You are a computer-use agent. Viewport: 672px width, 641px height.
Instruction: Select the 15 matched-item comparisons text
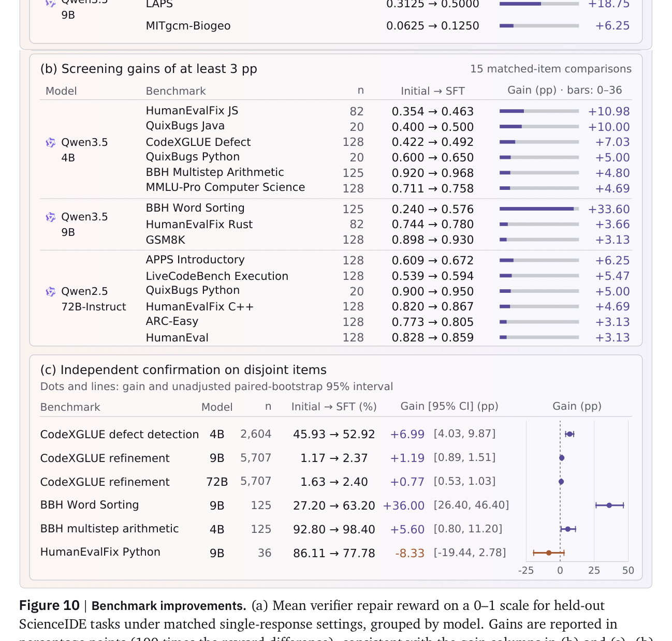click(x=551, y=69)
